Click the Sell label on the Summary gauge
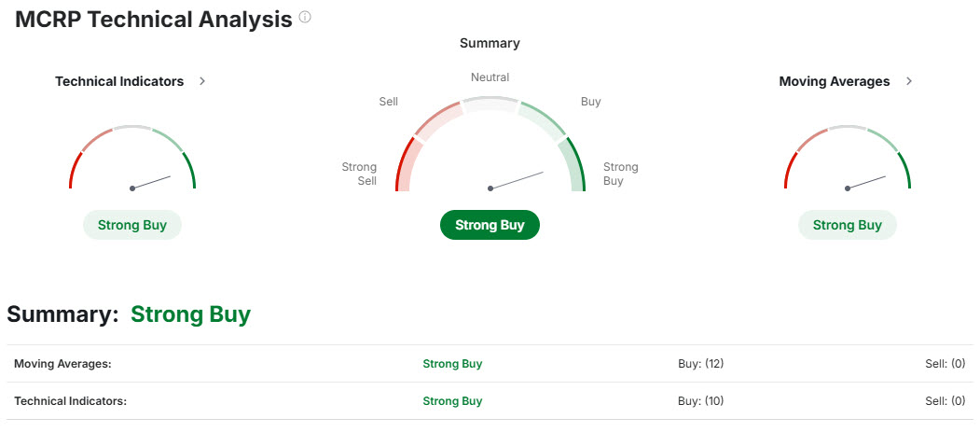 click(x=389, y=102)
